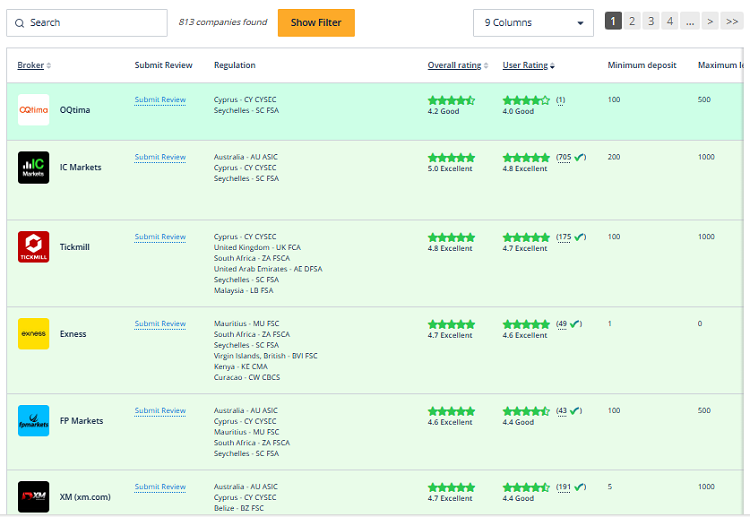
Task: Submit a review for XM (xm.com)
Action: pos(160,487)
